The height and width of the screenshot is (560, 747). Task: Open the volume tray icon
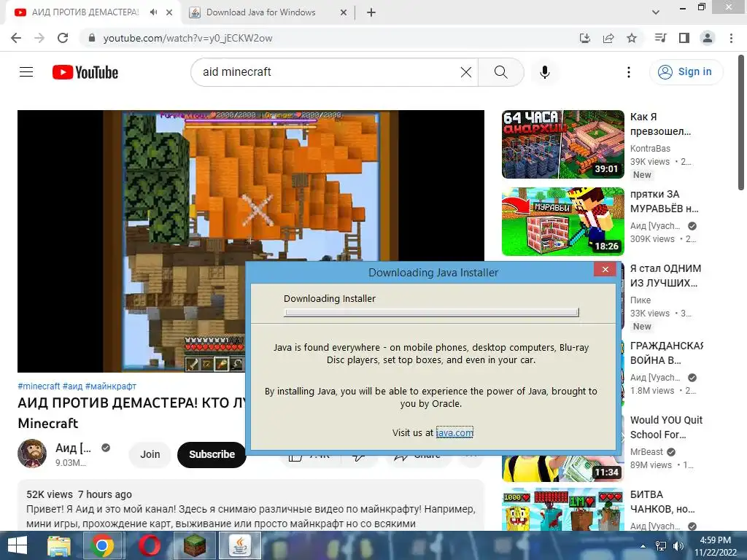(x=678, y=546)
